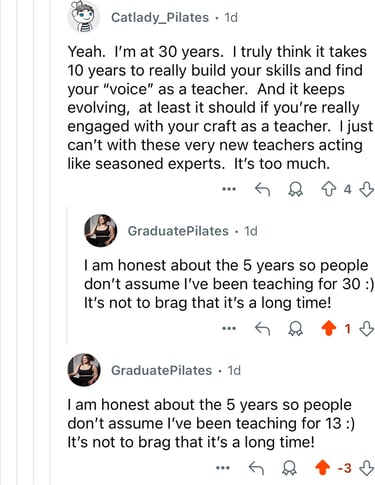Award the 'teaching for 30' comment
The height and width of the screenshot is (485, 375).
click(295, 329)
